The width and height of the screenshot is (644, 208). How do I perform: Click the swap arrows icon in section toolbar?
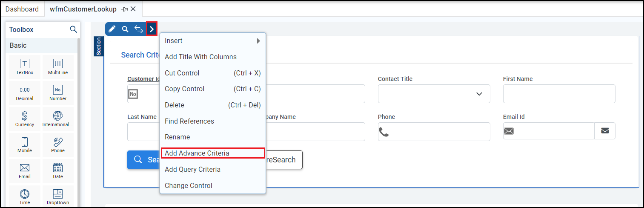139,29
